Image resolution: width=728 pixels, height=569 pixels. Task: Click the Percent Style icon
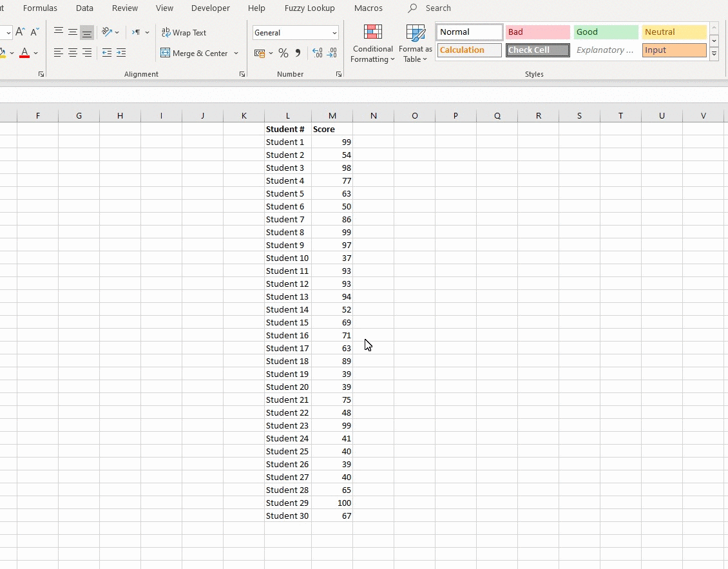click(283, 53)
